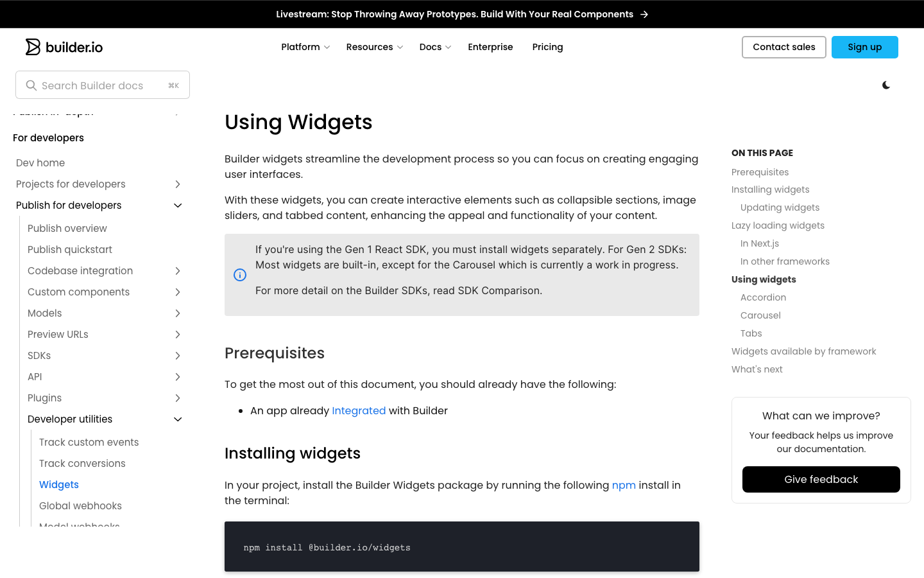Jump to Tabs section
The width and height of the screenshot is (924, 578).
coord(751,333)
